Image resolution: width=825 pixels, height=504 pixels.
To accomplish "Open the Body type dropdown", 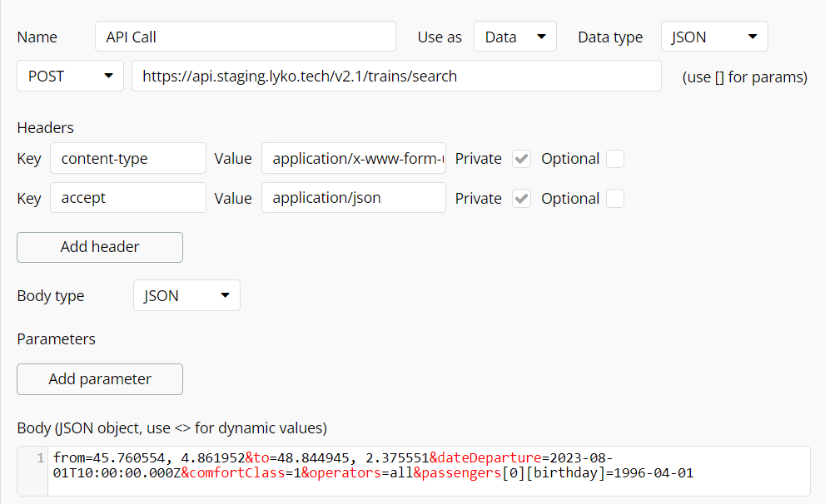I will click(186, 295).
